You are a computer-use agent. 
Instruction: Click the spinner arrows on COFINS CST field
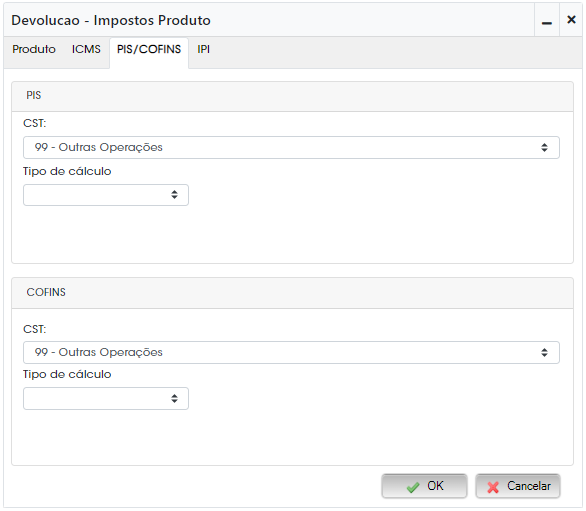pyautogui.click(x=544, y=353)
